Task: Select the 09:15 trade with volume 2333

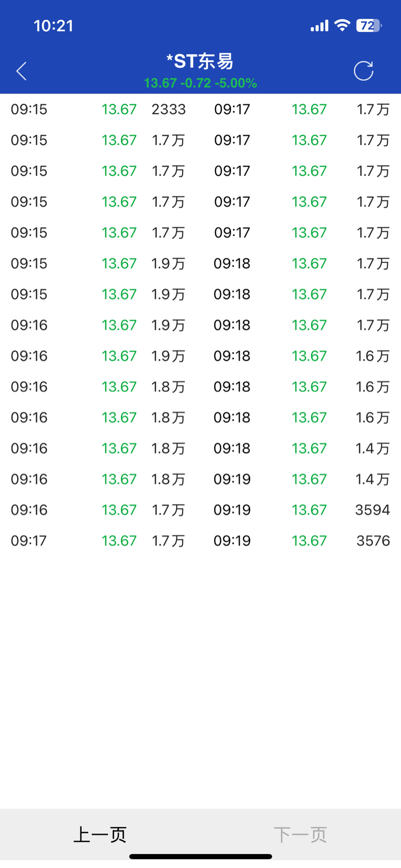Action: tap(99, 109)
